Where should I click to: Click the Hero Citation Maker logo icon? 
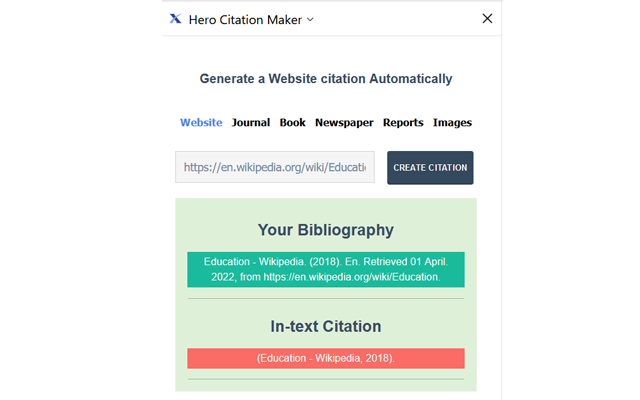[x=176, y=19]
